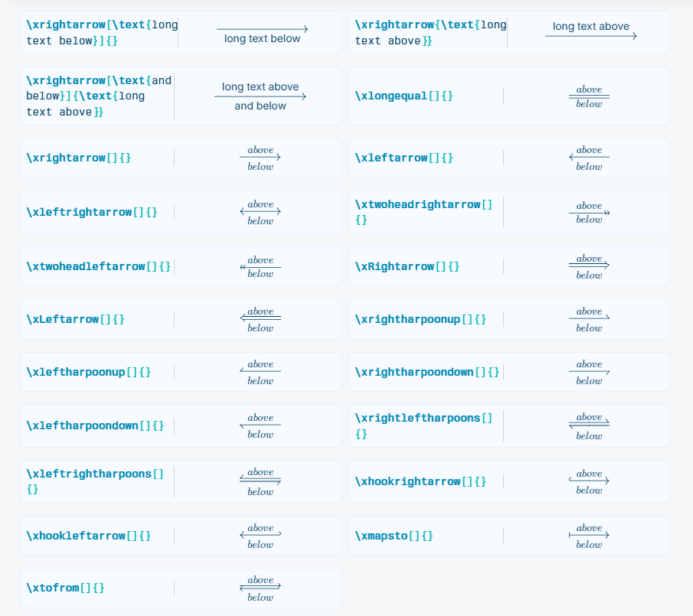Click the \xleftharpoonup[]{} code text
This screenshot has height=616, width=693.
[88, 372]
